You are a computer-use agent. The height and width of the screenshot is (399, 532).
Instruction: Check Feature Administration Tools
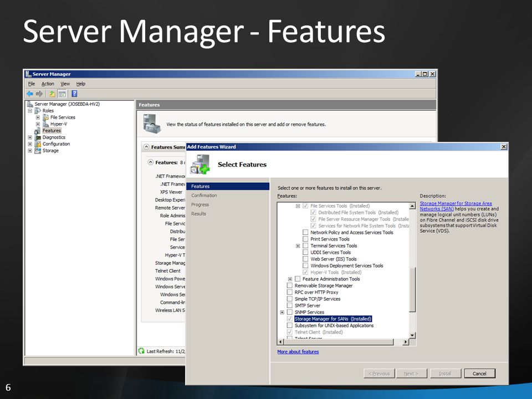pyautogui.click(x=298, y=279)
